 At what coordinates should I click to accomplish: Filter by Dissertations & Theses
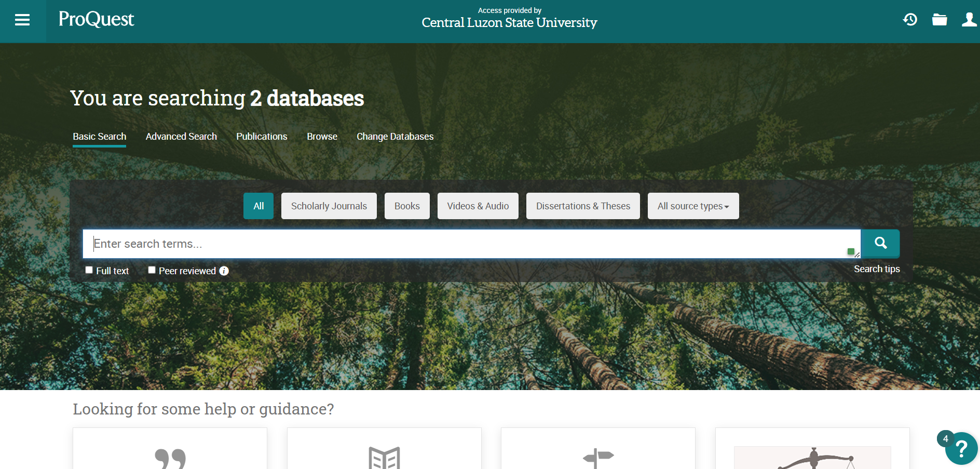(583, 206)
